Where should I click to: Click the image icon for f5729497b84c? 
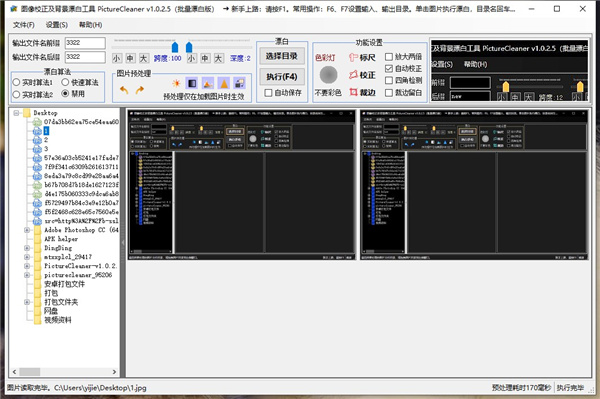[x=37, y=203]
